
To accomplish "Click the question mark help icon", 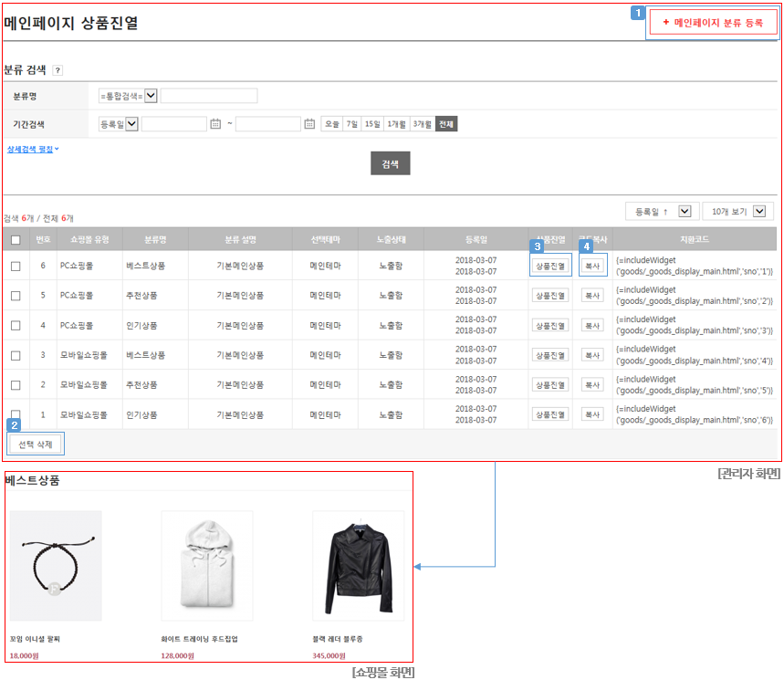I will tap(58, 70).
